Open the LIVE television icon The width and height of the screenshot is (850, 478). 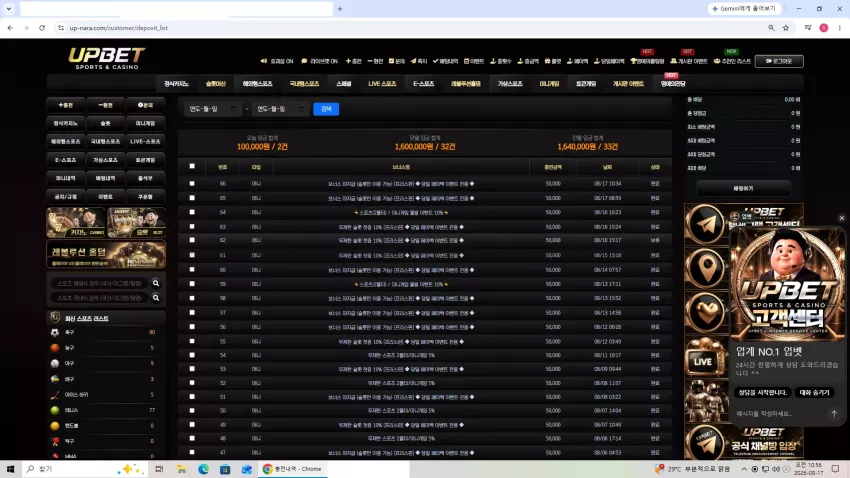tap(706, 357)
